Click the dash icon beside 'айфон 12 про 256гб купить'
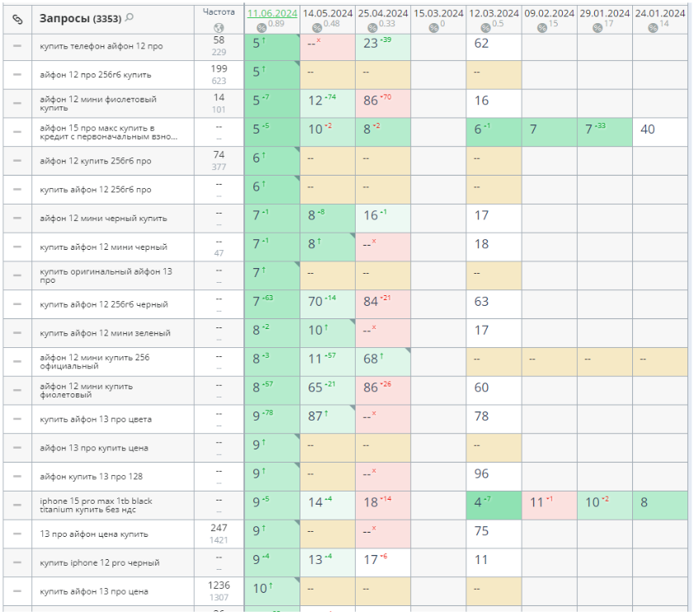Viewport: 699px width, 616px height. [17, 74]
